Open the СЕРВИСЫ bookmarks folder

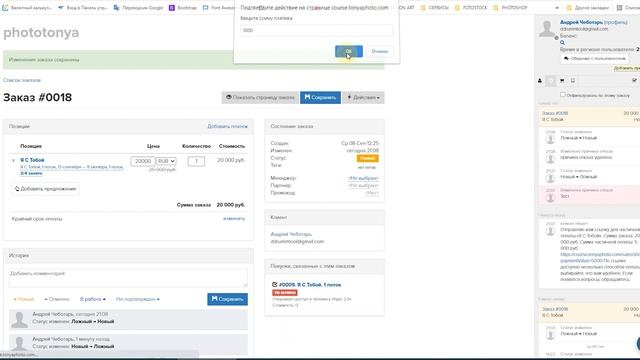[435, 8]
